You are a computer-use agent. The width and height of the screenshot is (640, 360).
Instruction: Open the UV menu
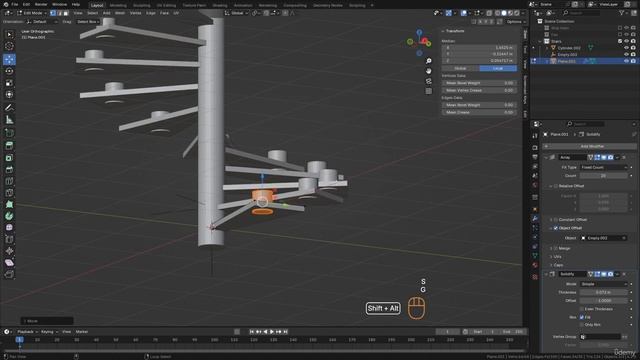pyautogui.click(x=176, y=13)
